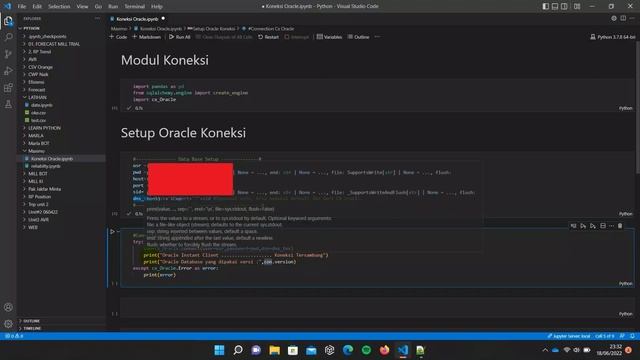
Task: Click feedback icon in status bar
Action: pyautogui.click(x=622, y=336)
